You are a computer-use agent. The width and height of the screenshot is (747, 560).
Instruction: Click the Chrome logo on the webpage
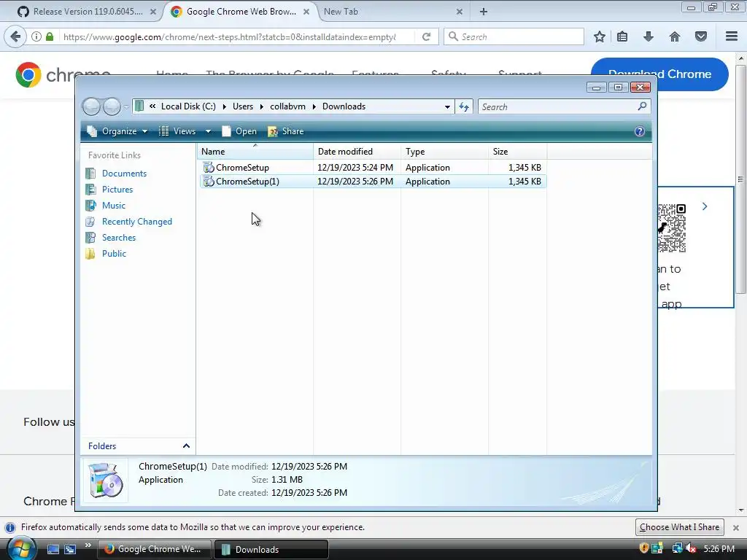click(28, 75)
